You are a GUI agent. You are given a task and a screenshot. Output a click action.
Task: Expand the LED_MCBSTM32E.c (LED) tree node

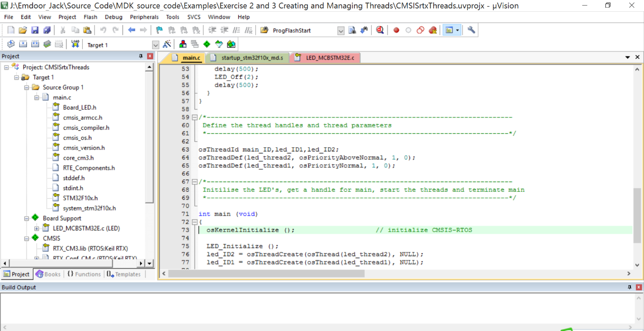[37, 229]
